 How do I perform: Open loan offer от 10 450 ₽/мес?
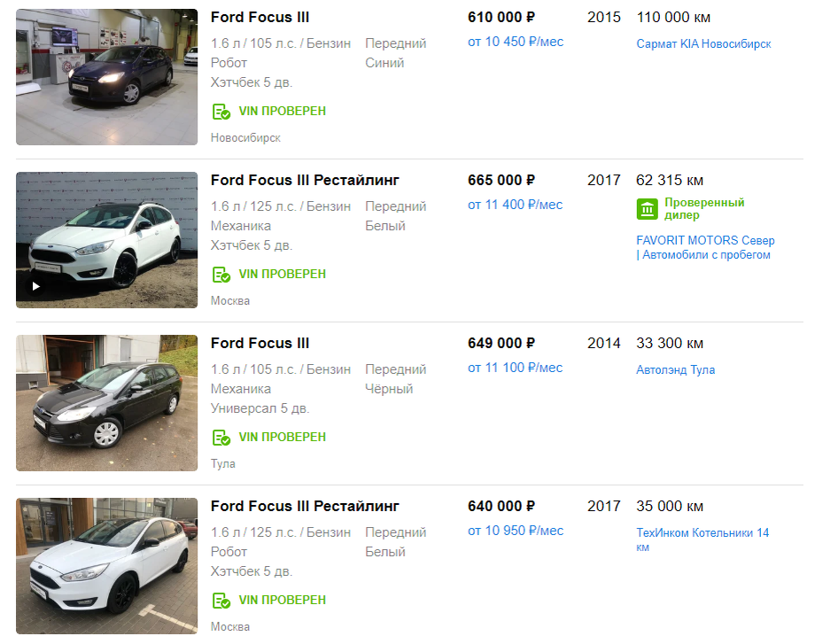[x=516, y=42]
